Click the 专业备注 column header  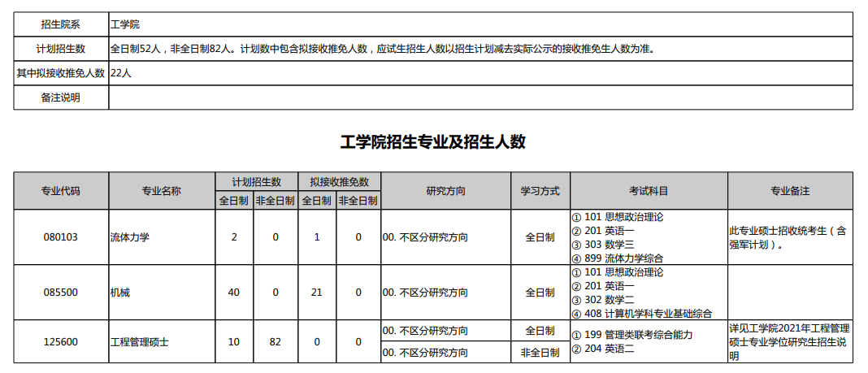click(x=790, y=191)
